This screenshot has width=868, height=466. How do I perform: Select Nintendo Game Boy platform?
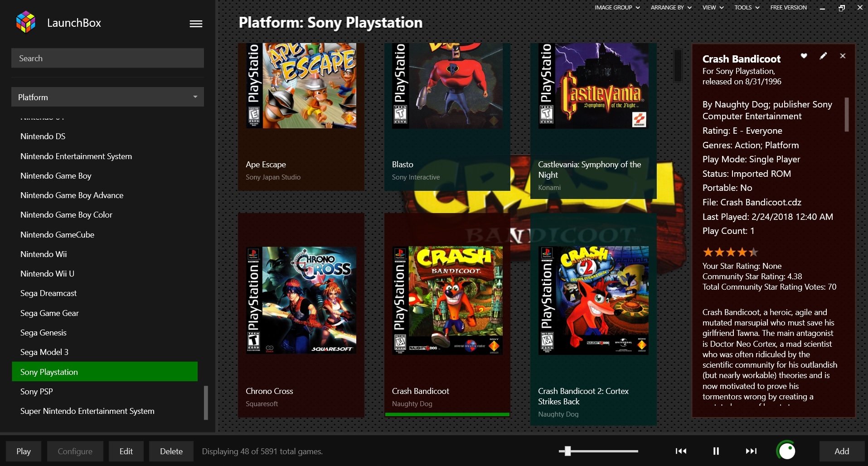point(105,175)
